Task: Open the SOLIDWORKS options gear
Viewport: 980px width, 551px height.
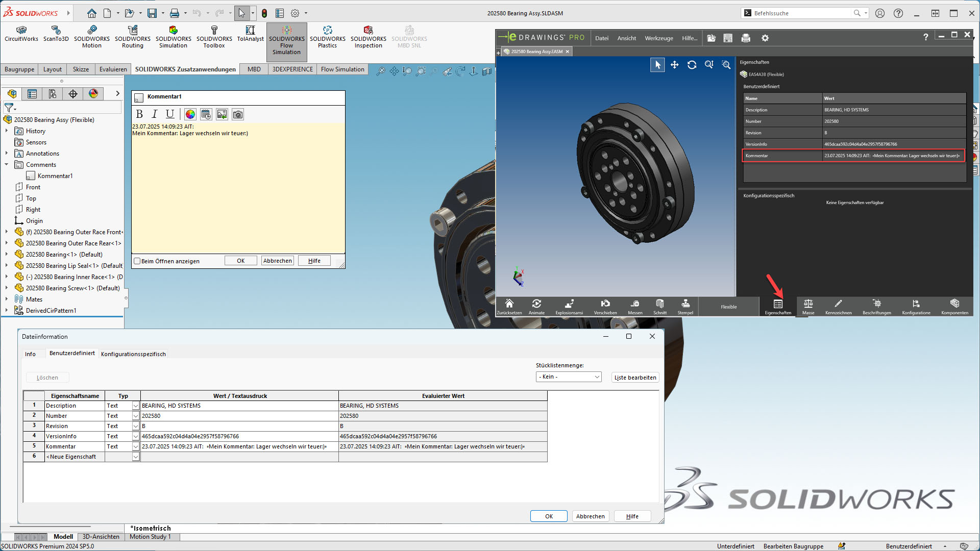Action: click(x=295, y=13)
